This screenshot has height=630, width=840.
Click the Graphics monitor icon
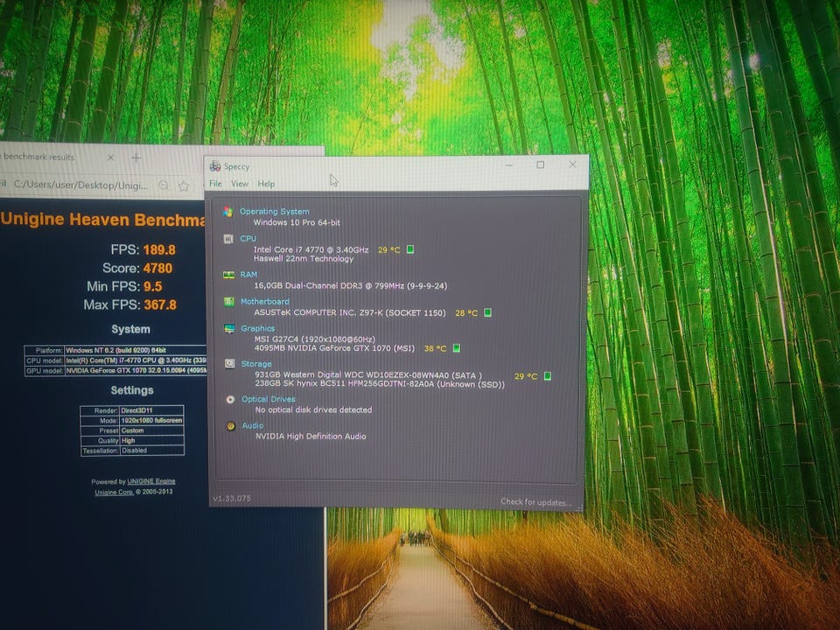tap(229, 329)
